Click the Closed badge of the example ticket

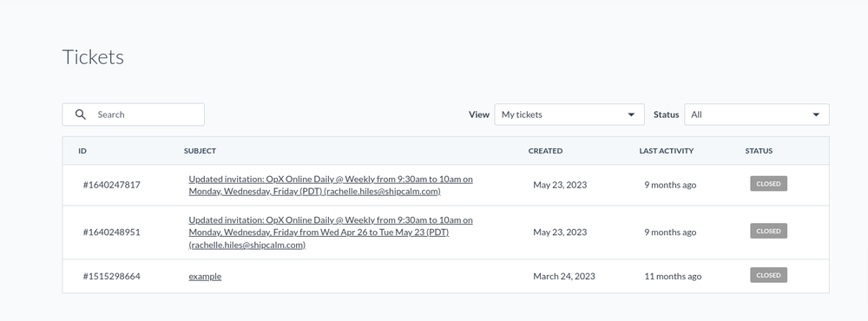coord(768,275)
